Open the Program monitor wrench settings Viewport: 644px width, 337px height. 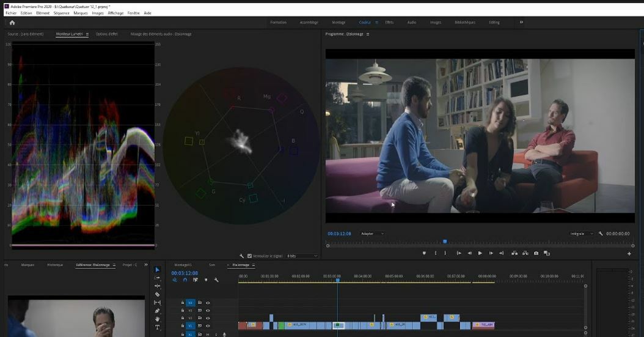click(601, 234)
